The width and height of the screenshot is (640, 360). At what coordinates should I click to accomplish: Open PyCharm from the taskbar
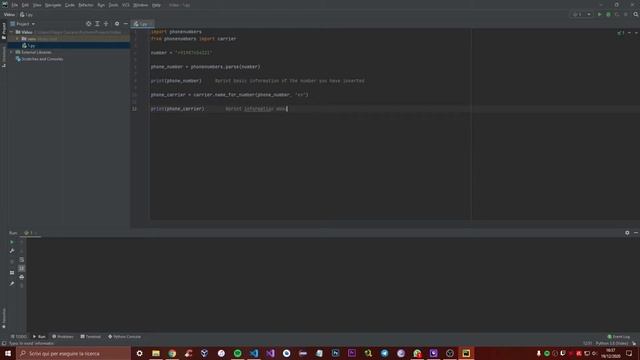(466, 353)
